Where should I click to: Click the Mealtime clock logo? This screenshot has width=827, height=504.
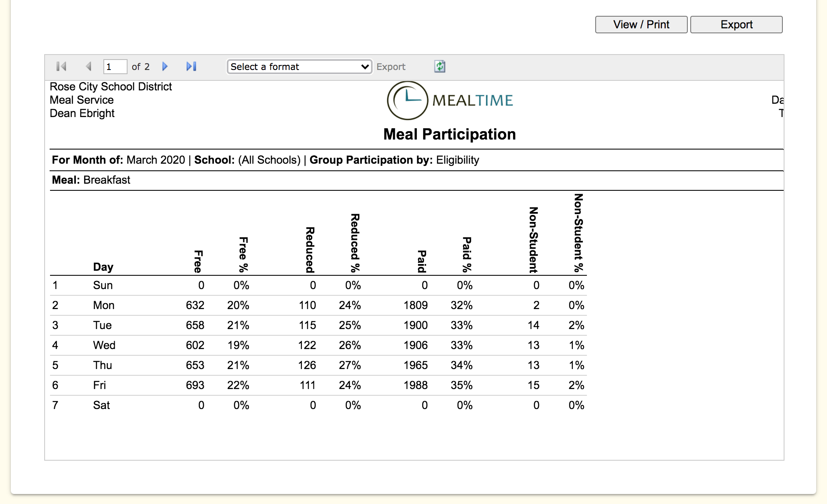tap(407, 100)
